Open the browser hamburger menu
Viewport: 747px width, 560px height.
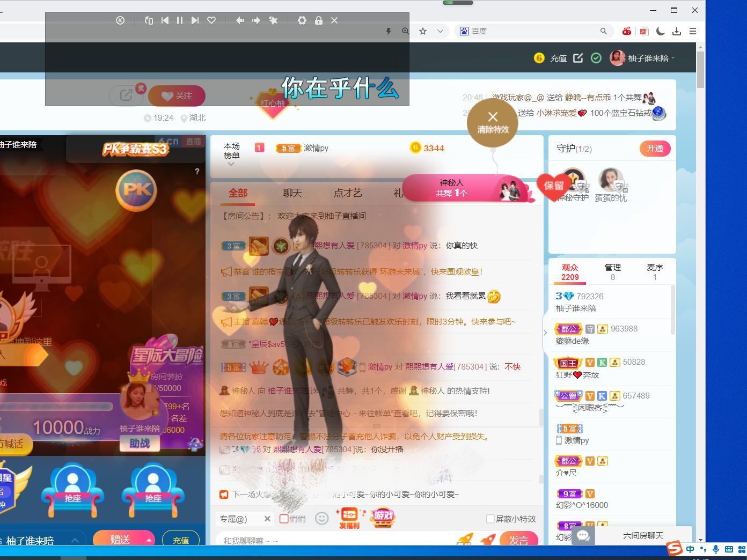coord(693,31)
